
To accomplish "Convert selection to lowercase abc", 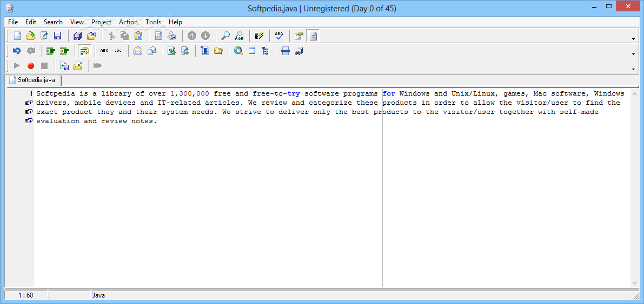I will 118,51.
